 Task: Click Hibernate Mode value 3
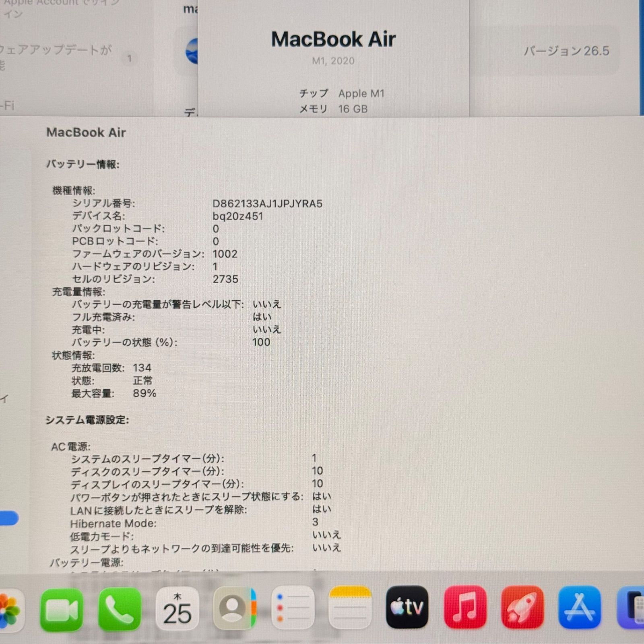(x=315, y=522)
